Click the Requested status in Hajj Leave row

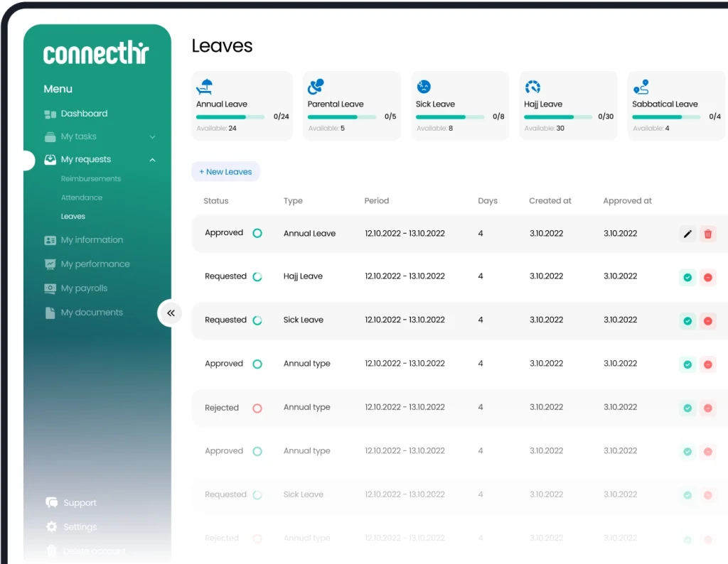pyautogui.click(x=225, y=276)
